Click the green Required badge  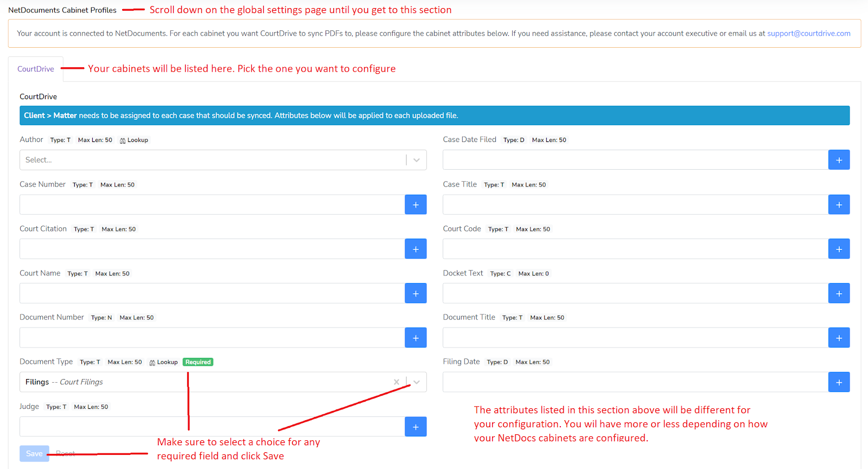coord(198,362)
